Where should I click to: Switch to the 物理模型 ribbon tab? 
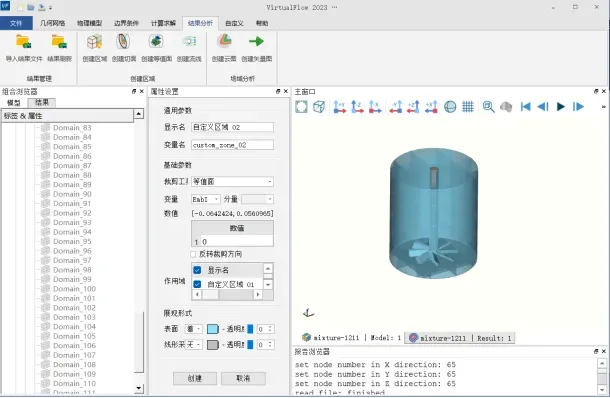pos(89,23)
